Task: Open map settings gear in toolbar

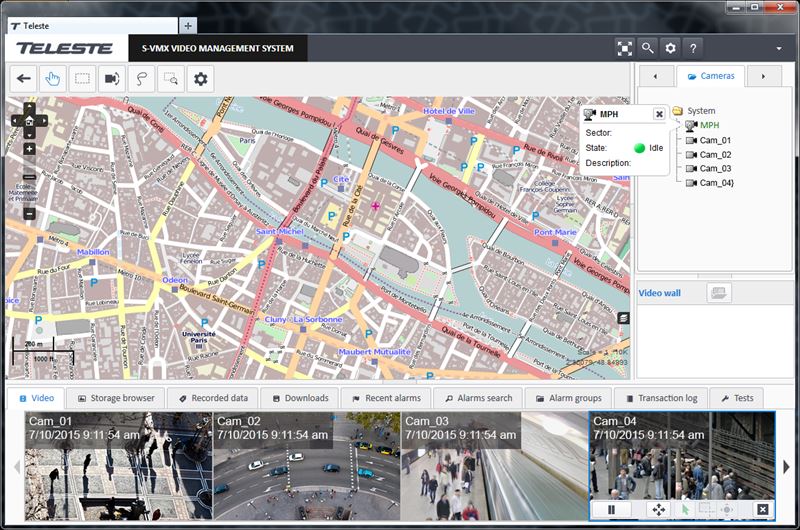Action: tap(201, 78)
